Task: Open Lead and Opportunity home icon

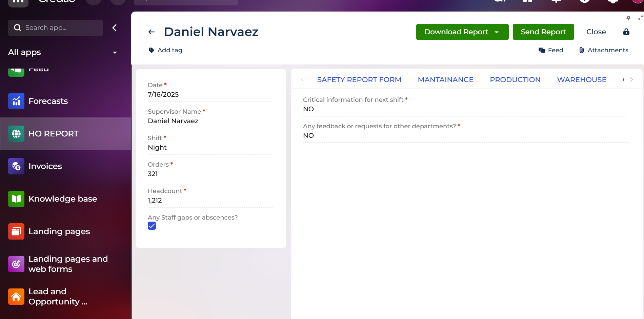Action: click(16, 297)
